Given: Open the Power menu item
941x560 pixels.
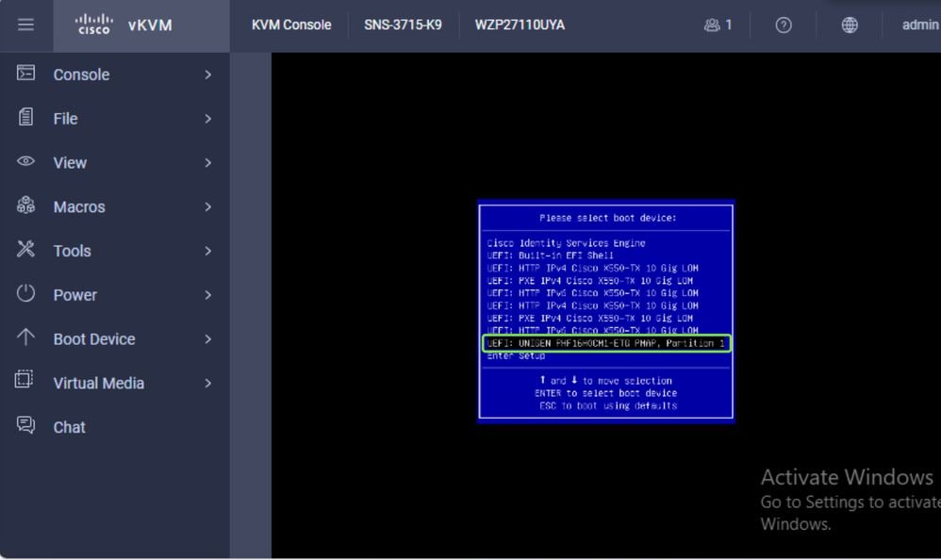Looking at the screenshot, I should (115, 295).
